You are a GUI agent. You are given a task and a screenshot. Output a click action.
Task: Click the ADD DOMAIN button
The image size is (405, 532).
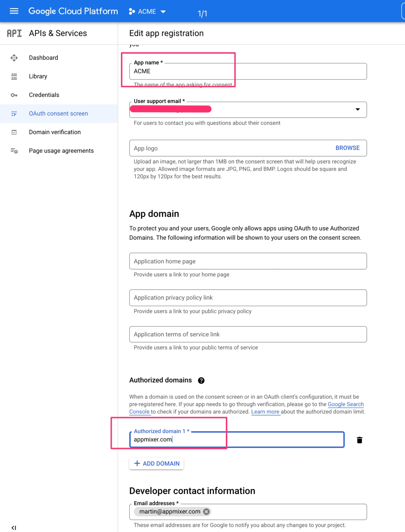(x=156, y=464)
